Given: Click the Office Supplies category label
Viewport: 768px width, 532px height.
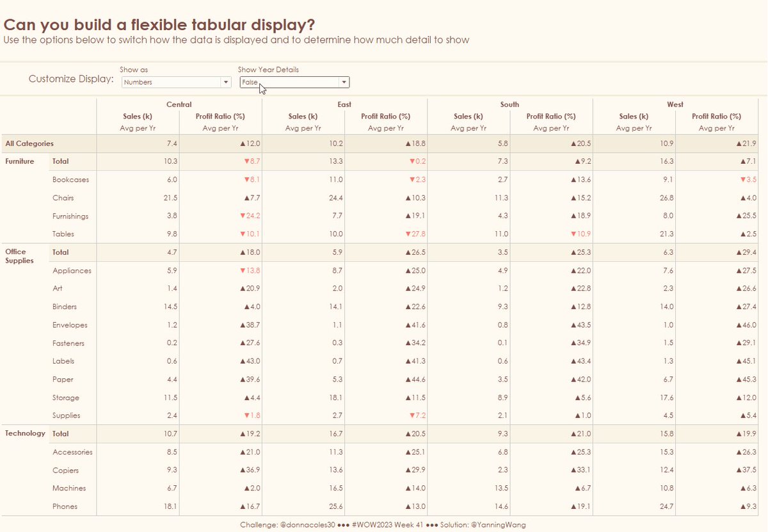Looking at the screenshot, I should click(x=19, y=256).
